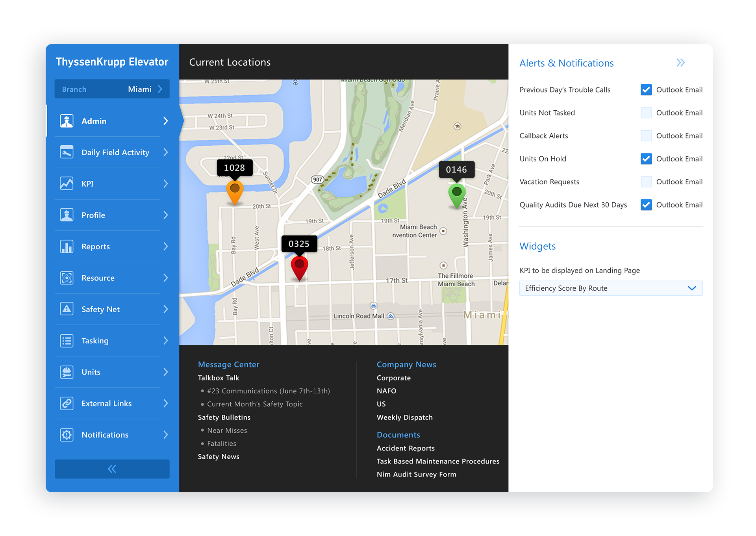756x536 pixels.
Task: Click the Profile user icon
Action: tap(67, 215)
